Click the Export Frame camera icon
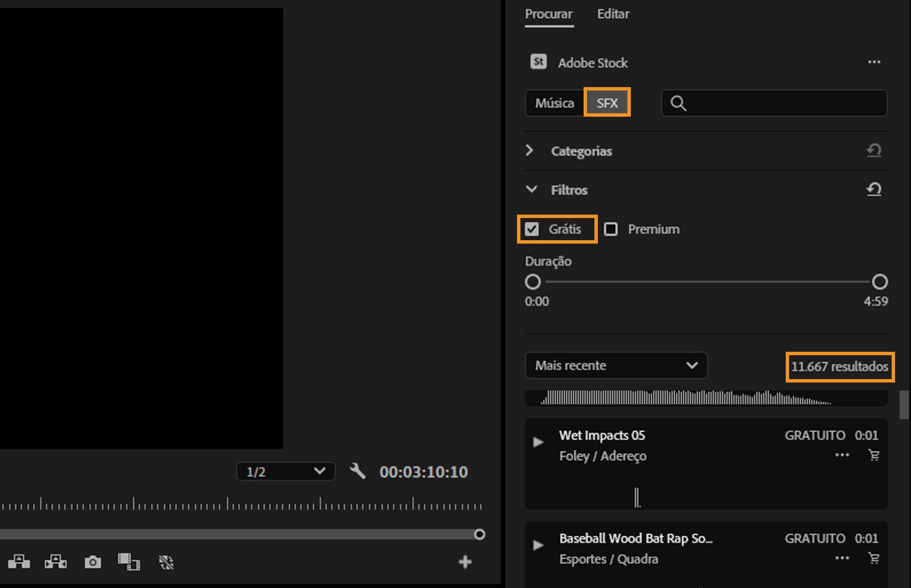911x588 pixels. (92, 562)
